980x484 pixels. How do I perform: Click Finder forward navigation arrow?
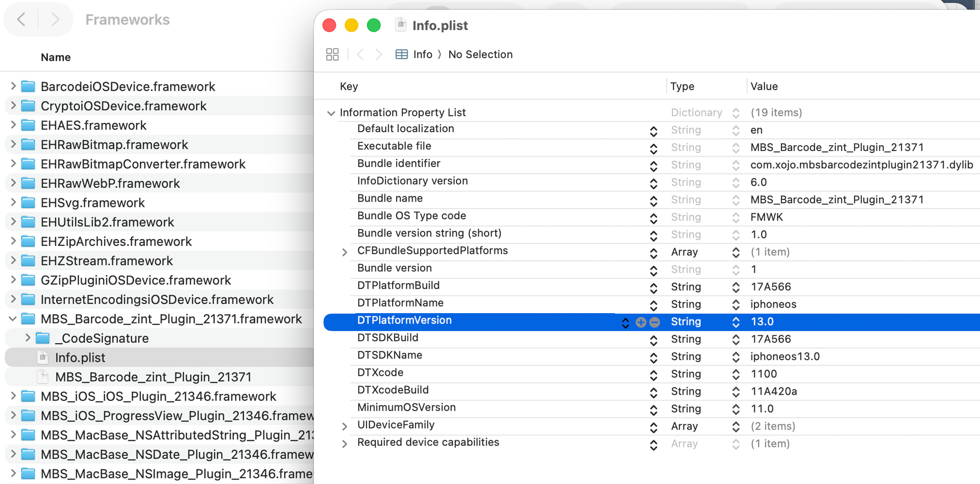(x=55, y=20)
